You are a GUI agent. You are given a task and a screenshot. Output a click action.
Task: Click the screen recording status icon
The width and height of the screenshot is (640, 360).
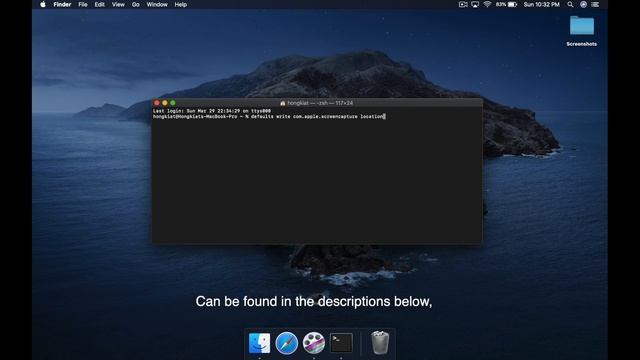pyautogui.click(x=463, y=4)
